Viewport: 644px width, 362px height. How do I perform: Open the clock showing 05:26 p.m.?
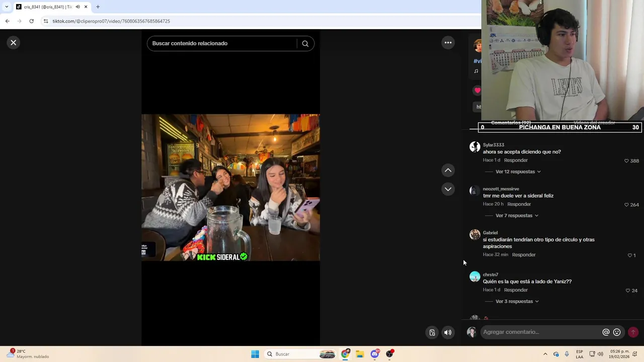coord(620,354)
